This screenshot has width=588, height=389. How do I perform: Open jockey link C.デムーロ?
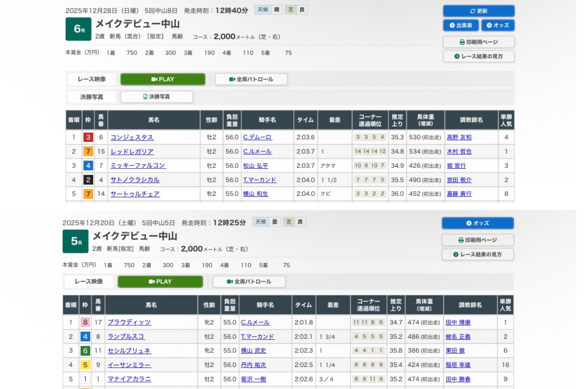pyautogui.click(x=257, y=137)
